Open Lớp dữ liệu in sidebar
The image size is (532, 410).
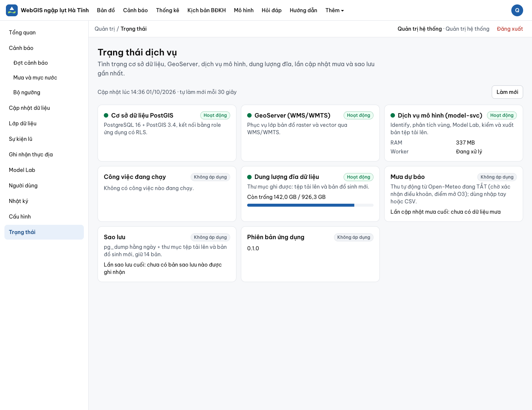point(44,123)
